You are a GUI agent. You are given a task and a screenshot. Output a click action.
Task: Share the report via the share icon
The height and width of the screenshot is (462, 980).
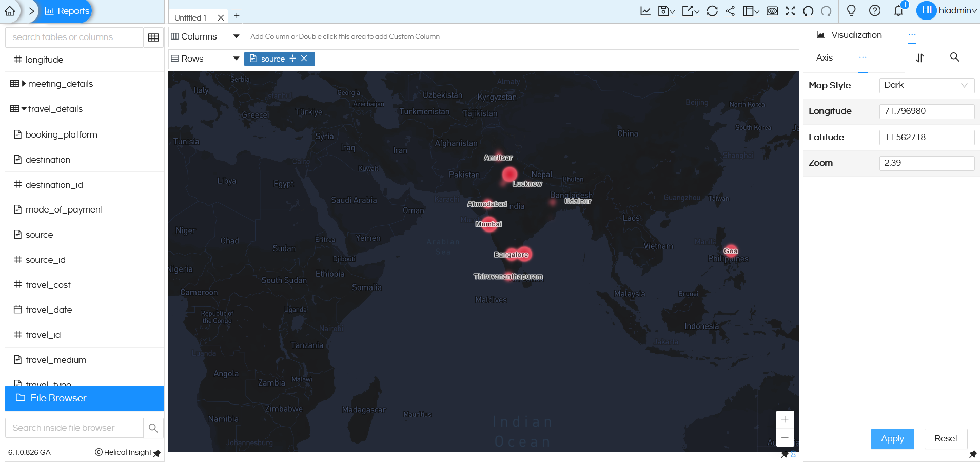point(731,11)
